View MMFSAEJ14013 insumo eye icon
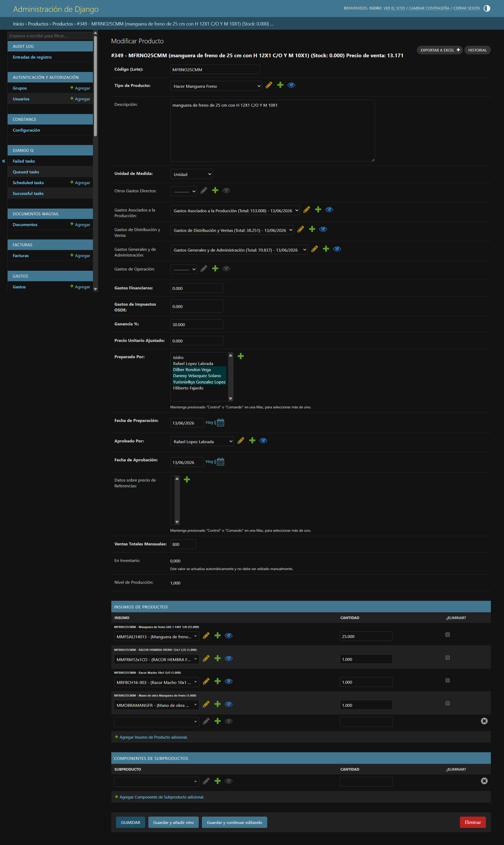This screenshot has width=504, height=845. pyautogui.click(x=229, y=636)
